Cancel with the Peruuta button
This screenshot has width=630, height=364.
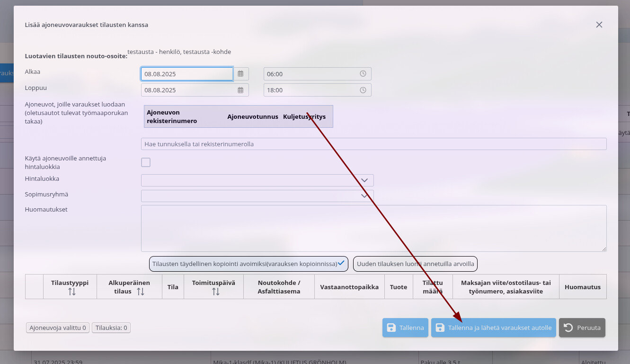(x=582, y=328)
